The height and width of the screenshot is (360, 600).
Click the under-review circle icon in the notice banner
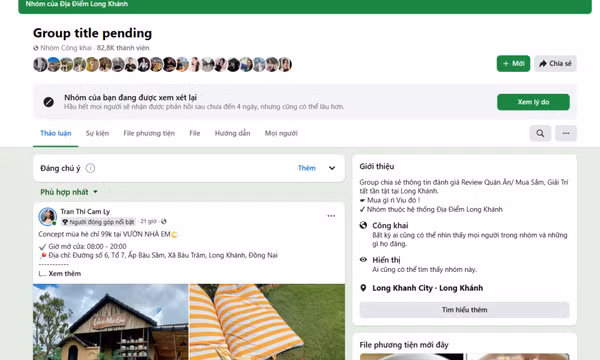point(49,102)
